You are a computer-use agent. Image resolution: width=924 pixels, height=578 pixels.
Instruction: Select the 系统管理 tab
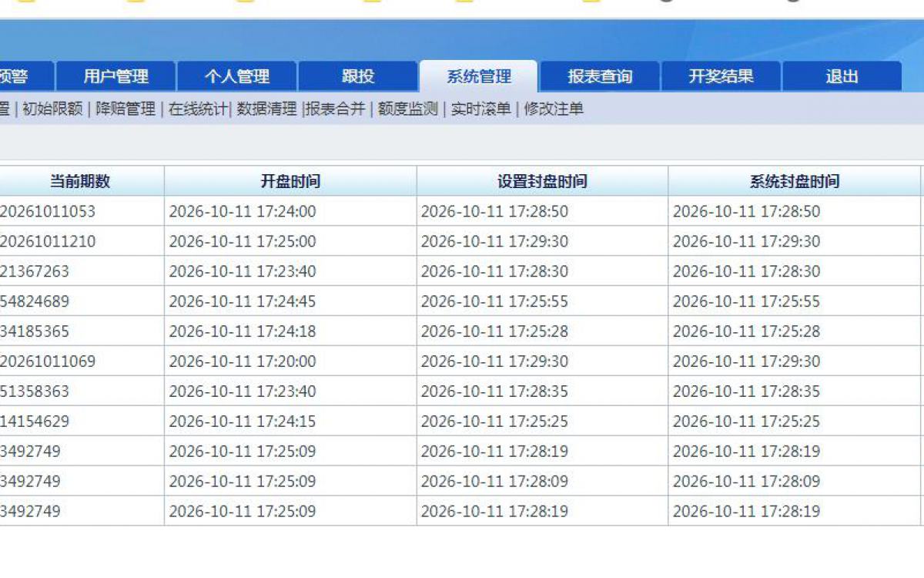[478, 76]
